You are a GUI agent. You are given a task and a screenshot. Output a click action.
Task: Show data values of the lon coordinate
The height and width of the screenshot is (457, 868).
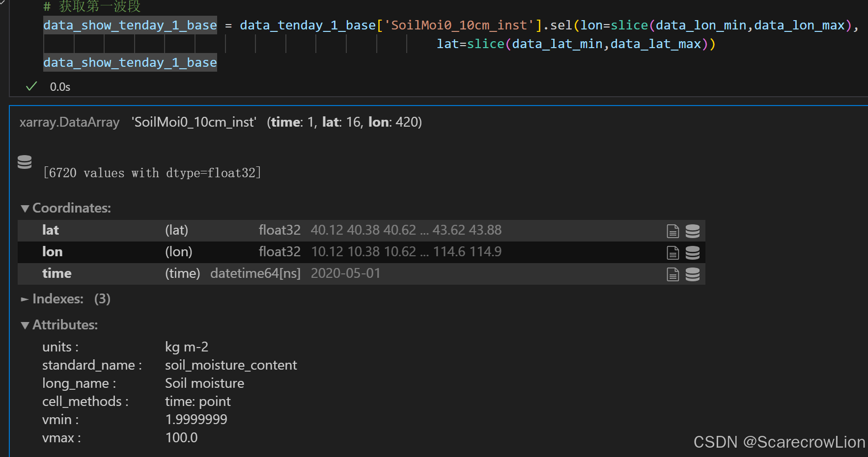693,252
